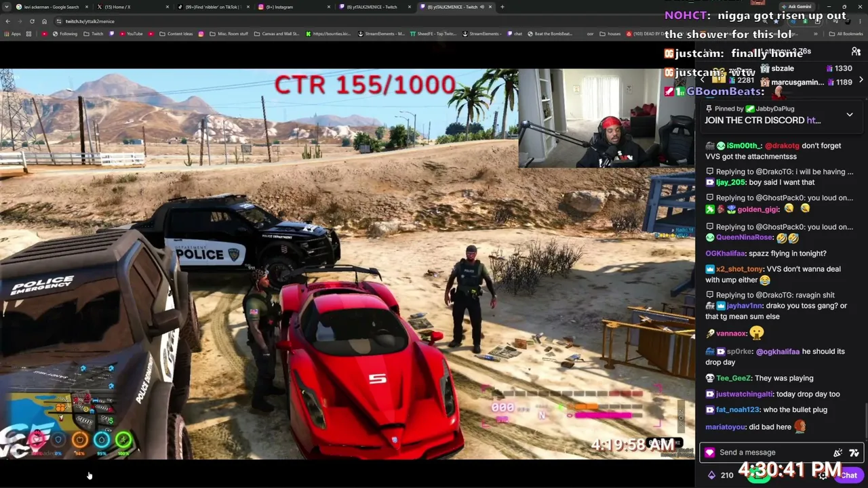Screen dimensions: 868x488
Task: Click the '@ogkhalifaa' mention in chat
Action: tap(778, 352)
